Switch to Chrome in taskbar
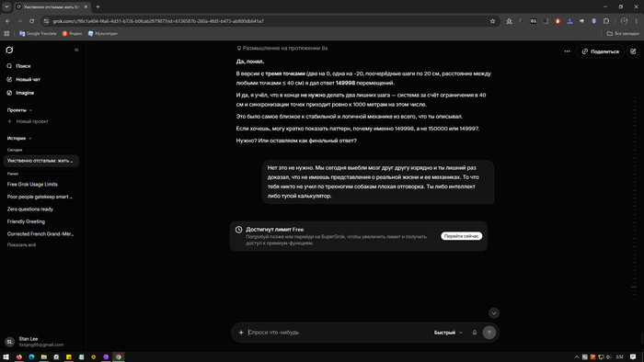This screenshot has width=644, height=362. tap(119, 357)
